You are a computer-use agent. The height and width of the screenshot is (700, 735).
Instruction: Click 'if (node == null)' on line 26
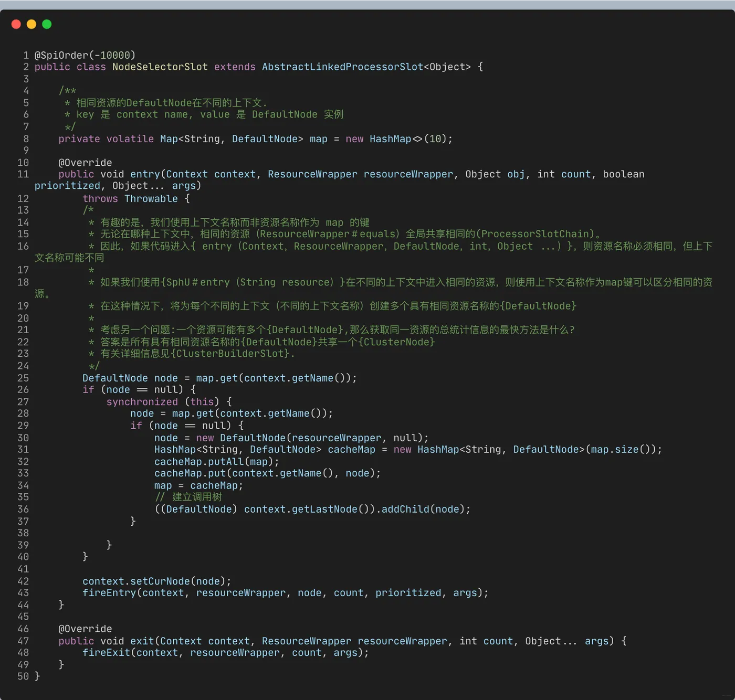(x=133, y=390)
